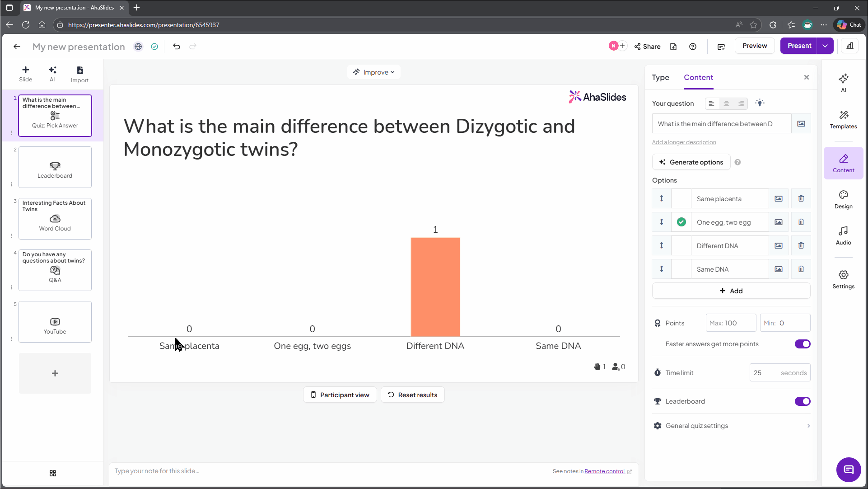Switch to the Type tab
868x489 pixels.
660,77
